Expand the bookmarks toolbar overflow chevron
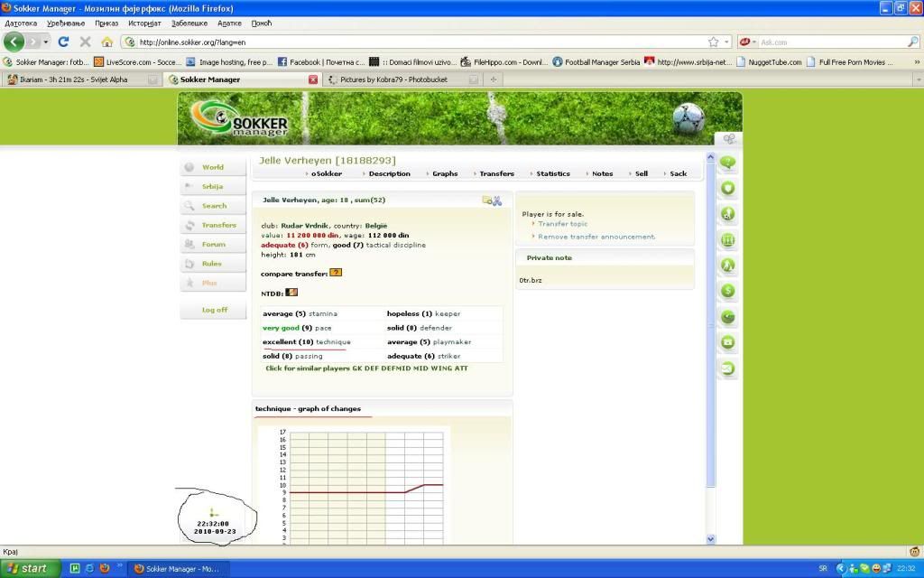The image size is (924, 578). 917,62
